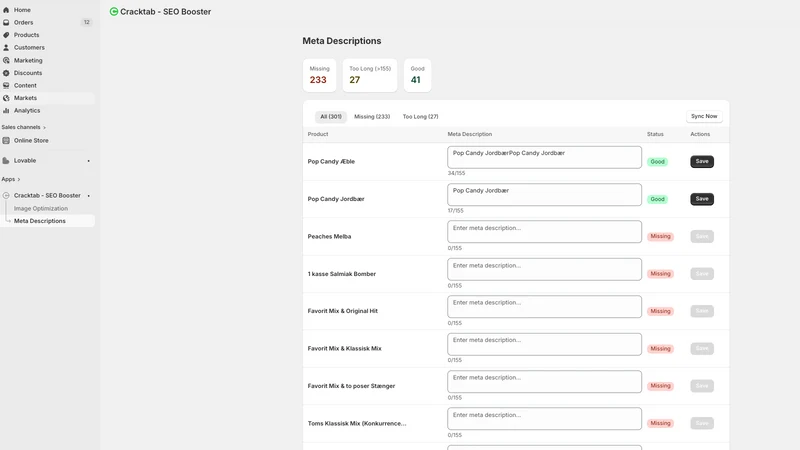Click product name Favorit Mix & Original Hit

[343, 311]
